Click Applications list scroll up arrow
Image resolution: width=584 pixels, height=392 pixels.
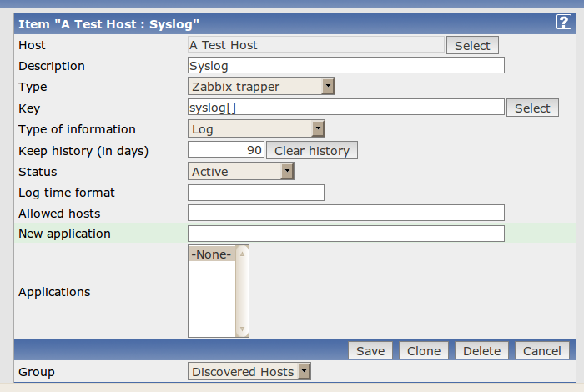[x=243, y=253]
